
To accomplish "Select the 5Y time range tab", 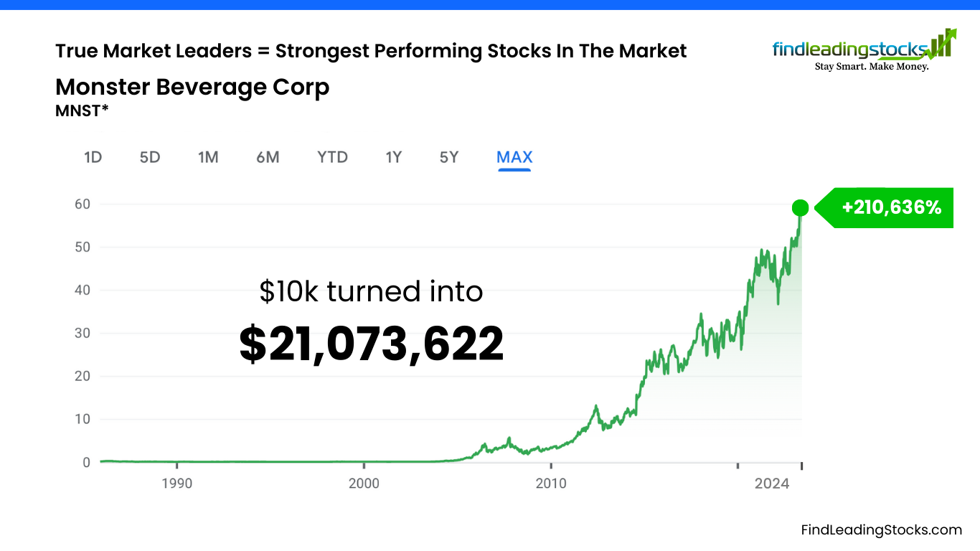I will (x=449, y=157).
